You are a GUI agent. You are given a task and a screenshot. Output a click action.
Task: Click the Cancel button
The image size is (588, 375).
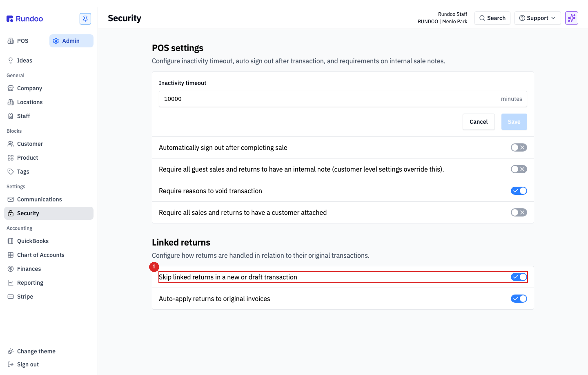pos(479,122)
